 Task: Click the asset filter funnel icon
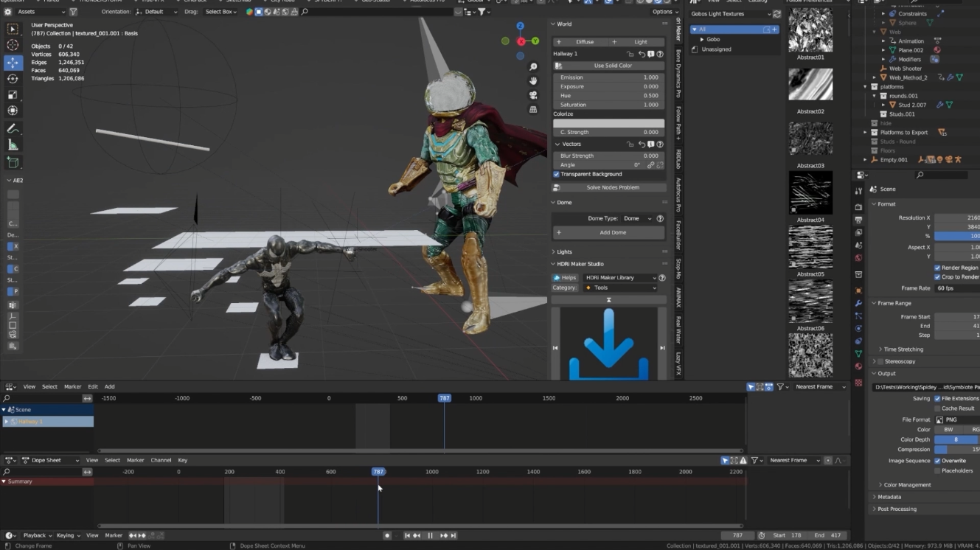click(73, 12)
